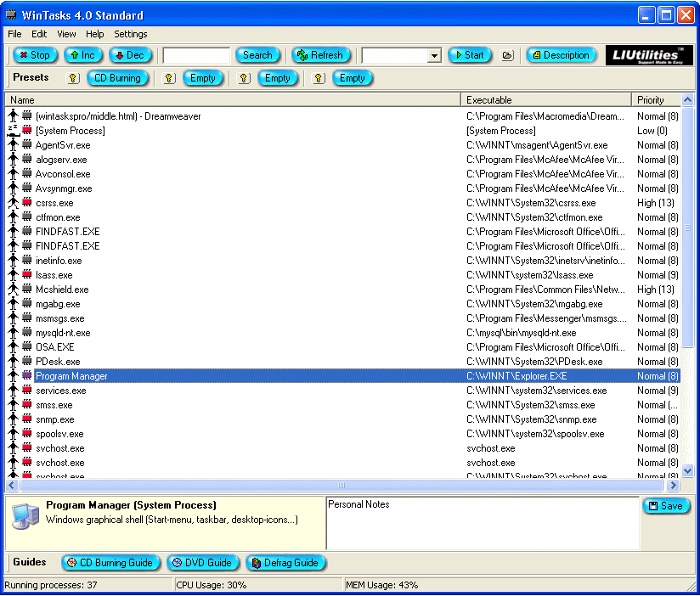Open the View menu
The image size is (700, 596).
[x=66, y=34]
